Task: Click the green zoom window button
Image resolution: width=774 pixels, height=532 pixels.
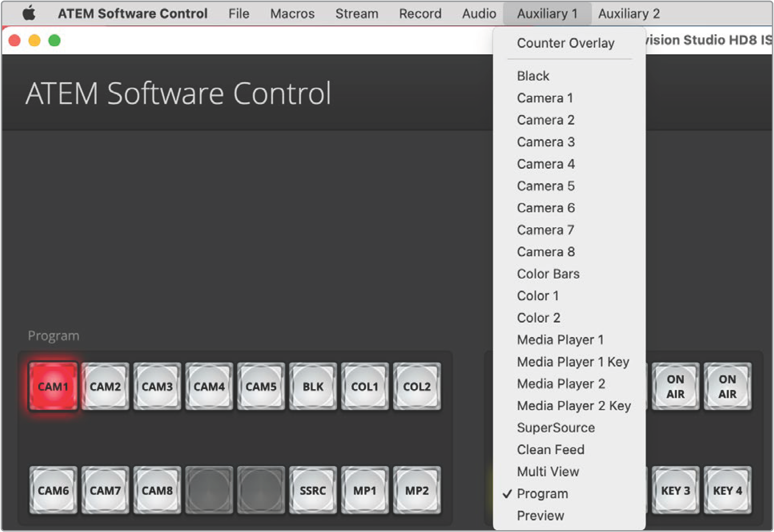Action: click(55, 41)
